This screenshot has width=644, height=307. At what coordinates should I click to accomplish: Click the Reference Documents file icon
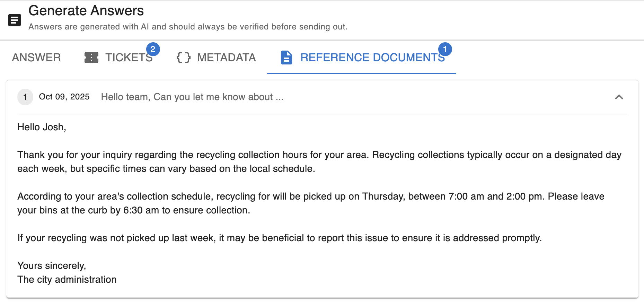[x=286, y=58]
